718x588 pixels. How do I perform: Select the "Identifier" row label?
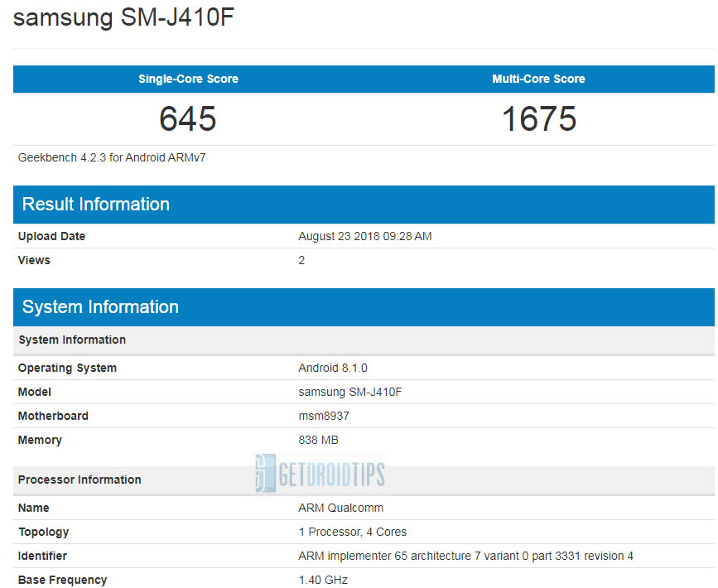[x=42, y=556]
